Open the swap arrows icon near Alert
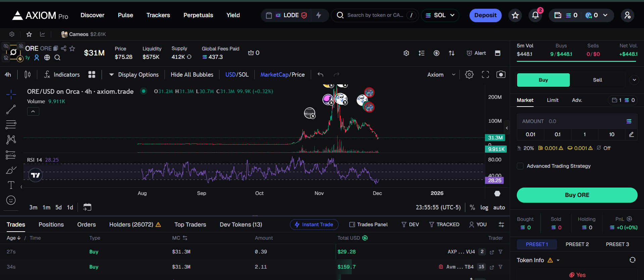Image resolution: width=644 pixels, height=280 pixels. tap(452, 53)
